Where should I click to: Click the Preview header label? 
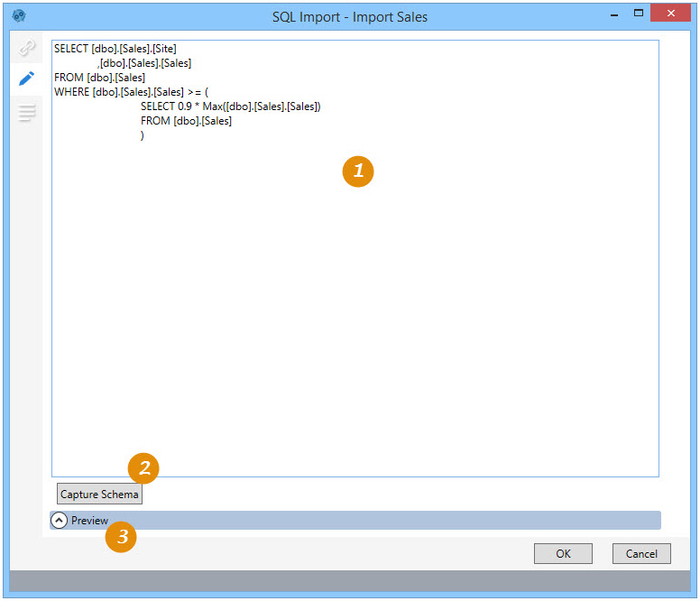89,521
